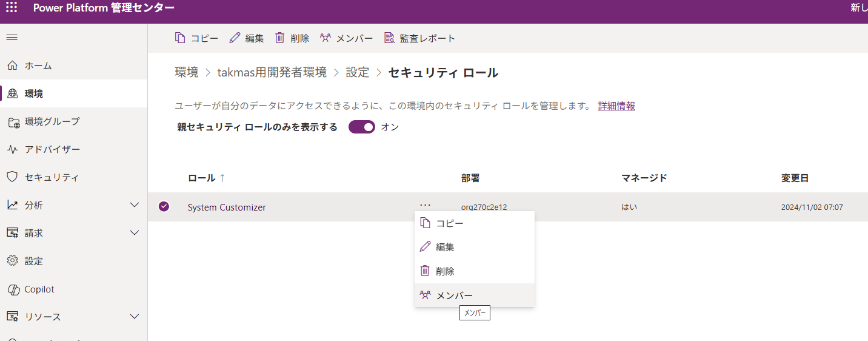Expand the リソース sidebar section
Image resolution: width=868 pixels, height=341 pixels.
pos(135,317)
